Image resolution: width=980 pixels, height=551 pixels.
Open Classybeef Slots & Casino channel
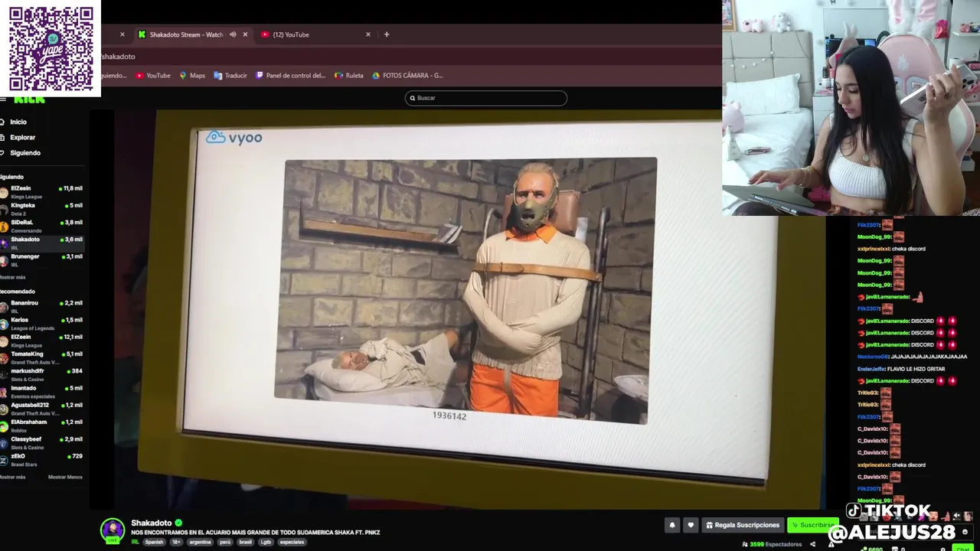pyautogui.click(x=41, y=443)
